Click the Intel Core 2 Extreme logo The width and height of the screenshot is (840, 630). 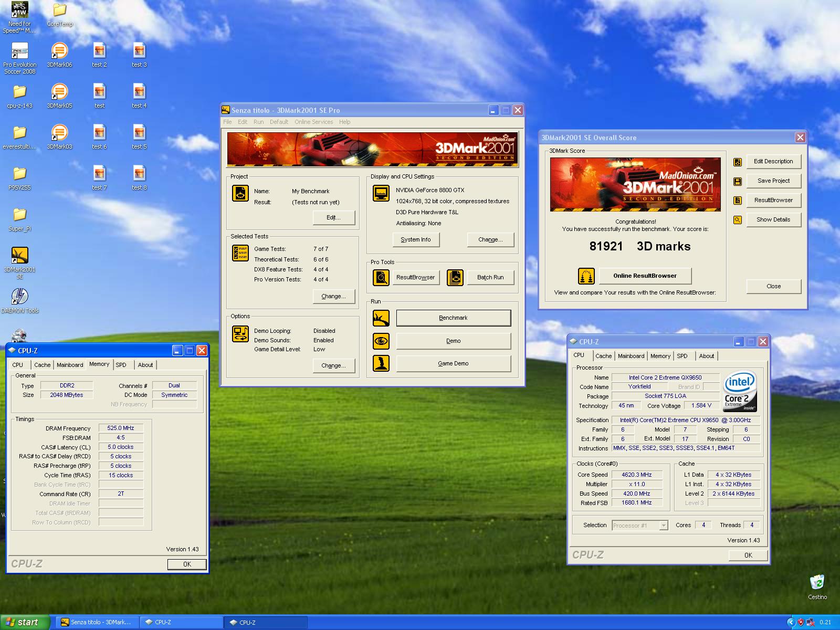[x=740, y=392]
